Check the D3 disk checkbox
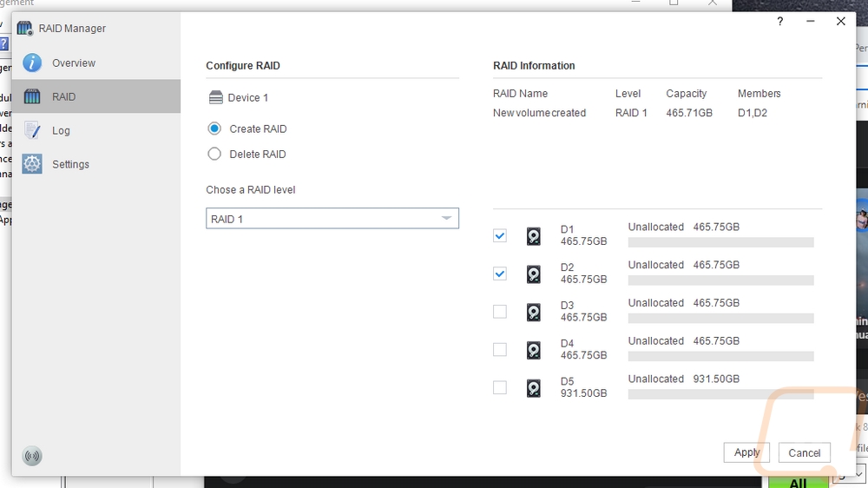This screenshot has width=868, height=488. pos(500,312)
